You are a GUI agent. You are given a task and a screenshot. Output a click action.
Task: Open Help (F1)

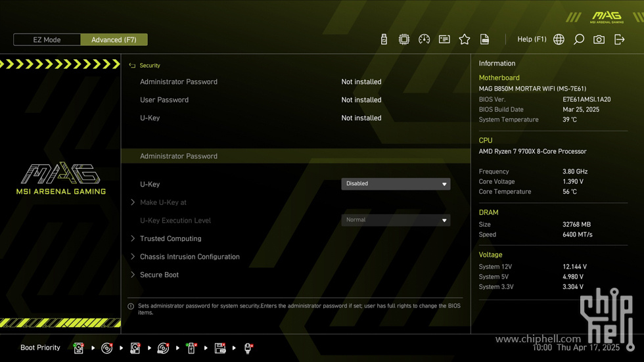click(x=532, y=39)
